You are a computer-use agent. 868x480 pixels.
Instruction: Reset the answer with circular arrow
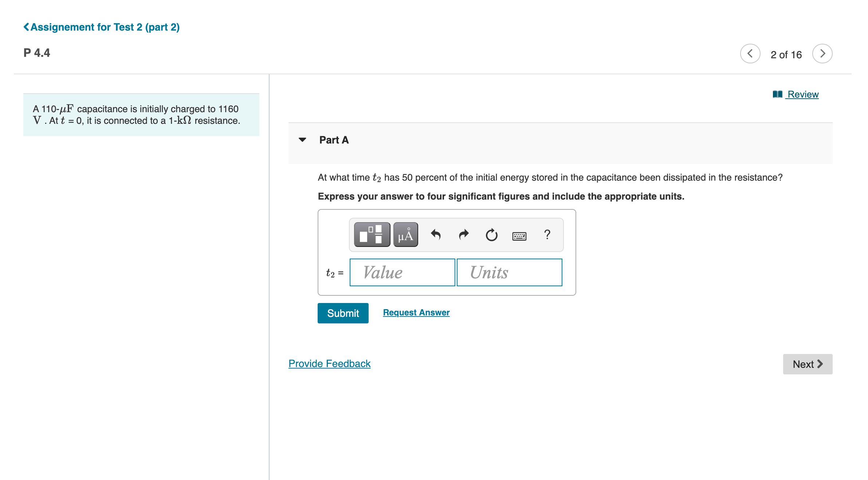coord(491,235)
